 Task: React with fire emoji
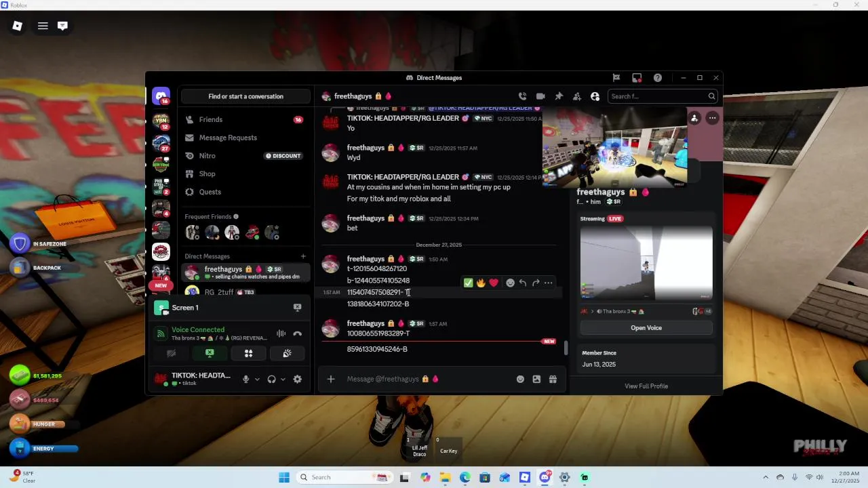(481, 283)
